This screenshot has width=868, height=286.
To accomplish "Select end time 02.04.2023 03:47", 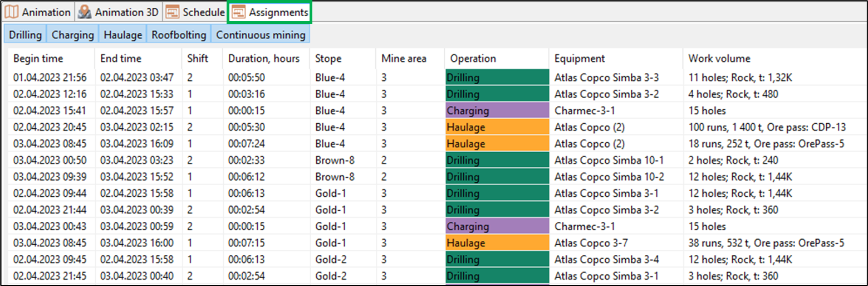I will 137,77.
